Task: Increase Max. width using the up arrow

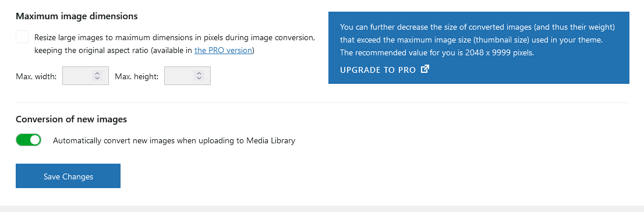Action: click(x=97, y=73)
